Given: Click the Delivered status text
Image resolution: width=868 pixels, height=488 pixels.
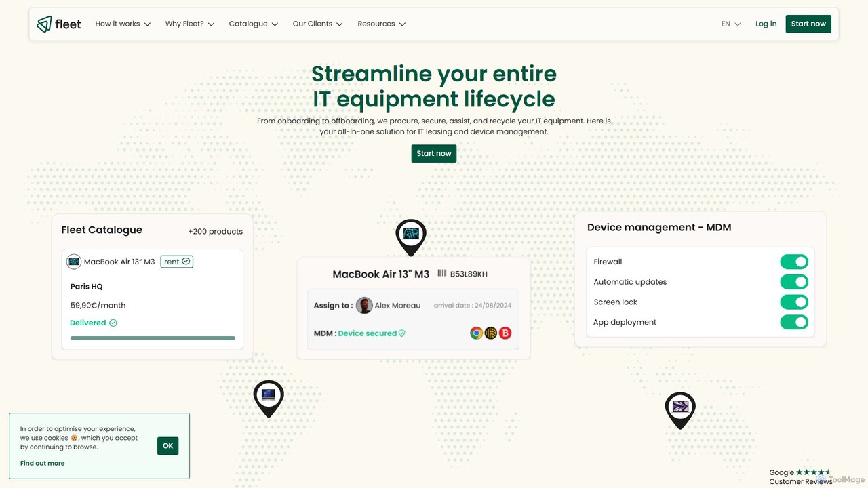Looking at the screenshot, I should [88, 323].
